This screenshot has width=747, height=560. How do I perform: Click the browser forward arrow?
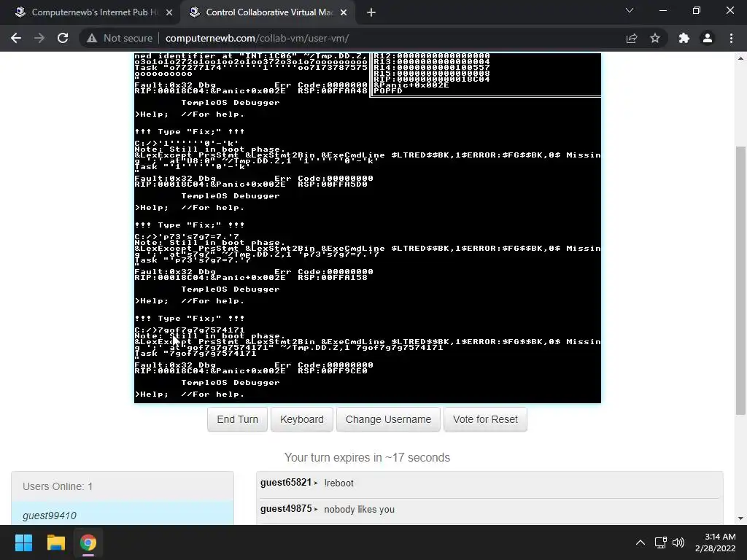point(39,38)
